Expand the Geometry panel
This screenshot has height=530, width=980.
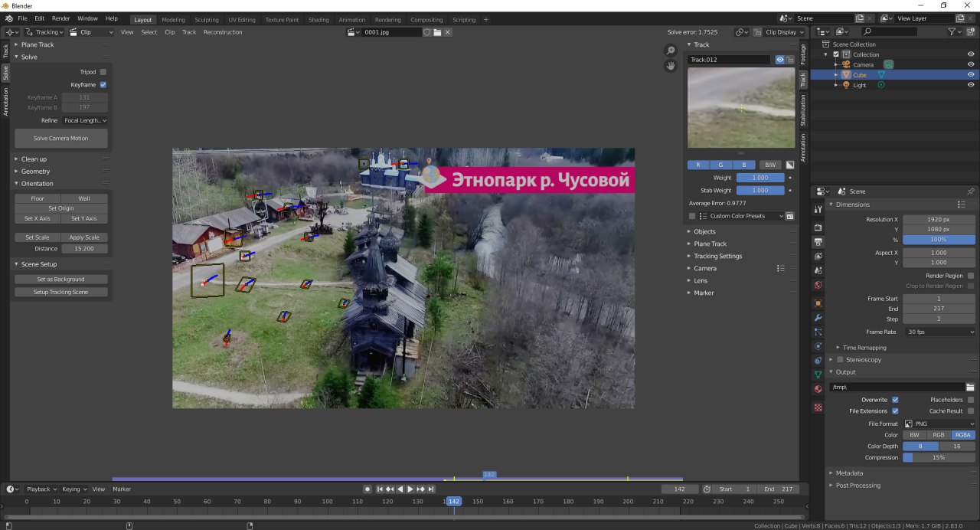pyautogui.click(x=35, y=172)
